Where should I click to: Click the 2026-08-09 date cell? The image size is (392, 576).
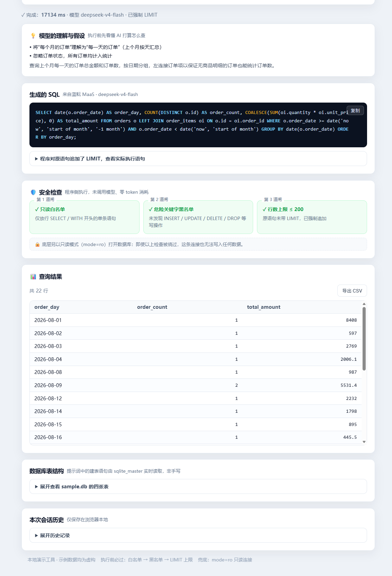(x=48, y=385)
